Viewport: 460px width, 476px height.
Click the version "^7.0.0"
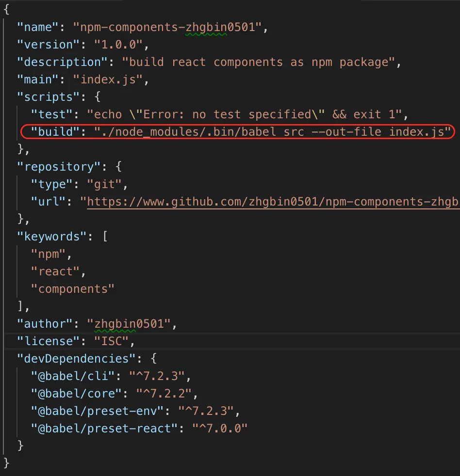220,428
